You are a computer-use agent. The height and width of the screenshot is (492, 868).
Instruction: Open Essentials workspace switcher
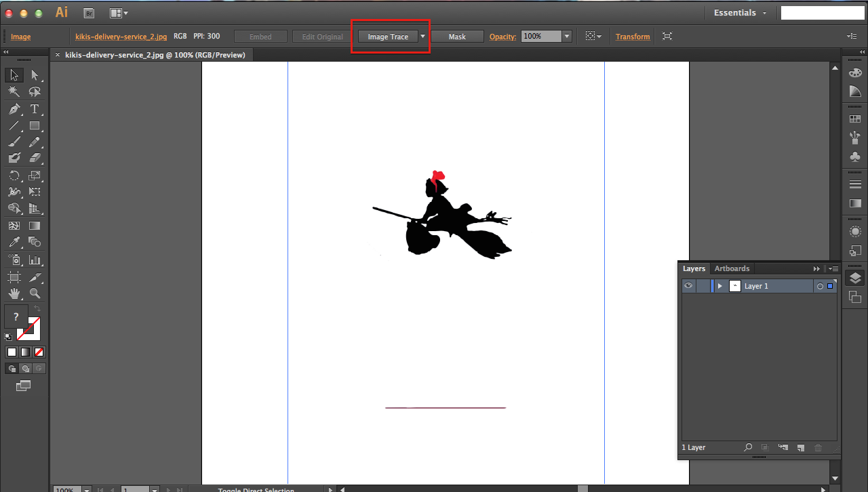coord(740,13)
